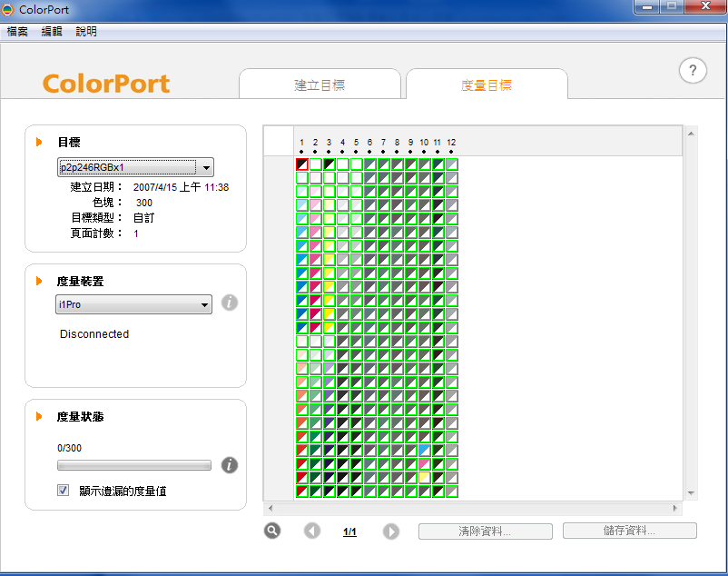Open the 編輯 menu
Image resolution: width=728 pixels, height=576 pixels.
(52, 31)
